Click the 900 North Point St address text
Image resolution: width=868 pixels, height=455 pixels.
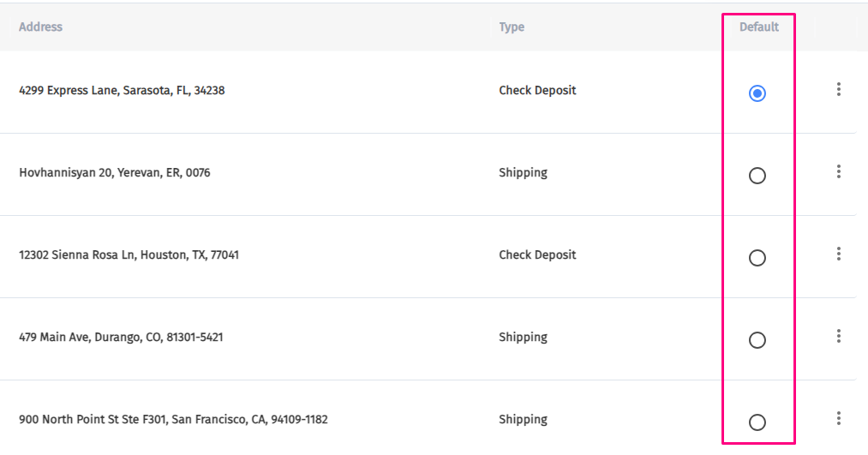(x=173, y=419)
